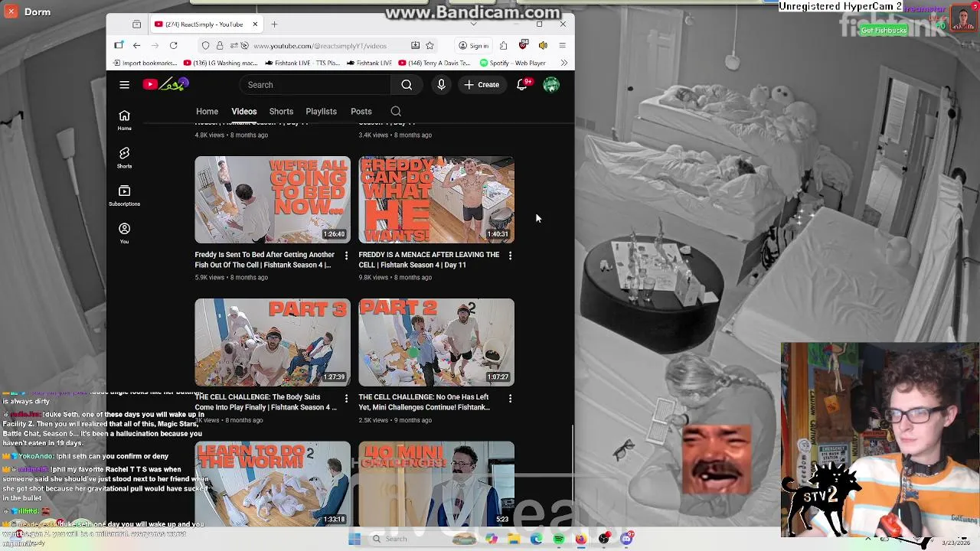
Task: Open Firefox from the taskbar
Action: (x=581, y=539)
